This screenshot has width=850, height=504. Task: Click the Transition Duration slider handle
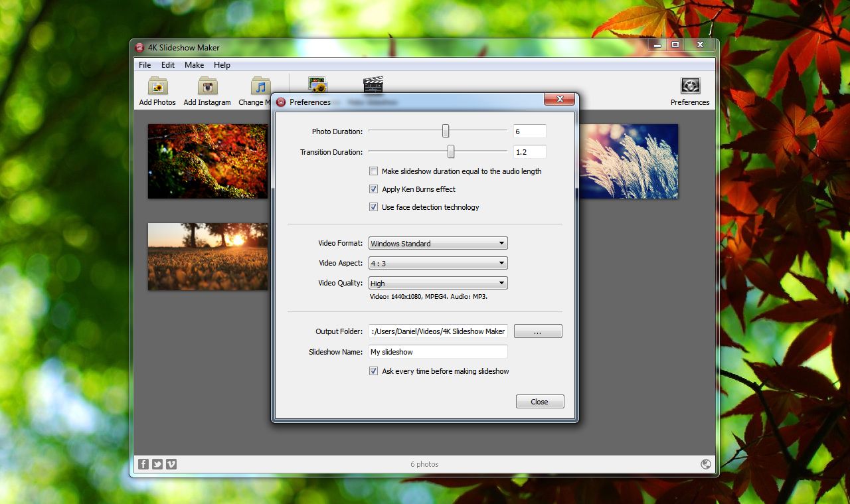[451, 152]
